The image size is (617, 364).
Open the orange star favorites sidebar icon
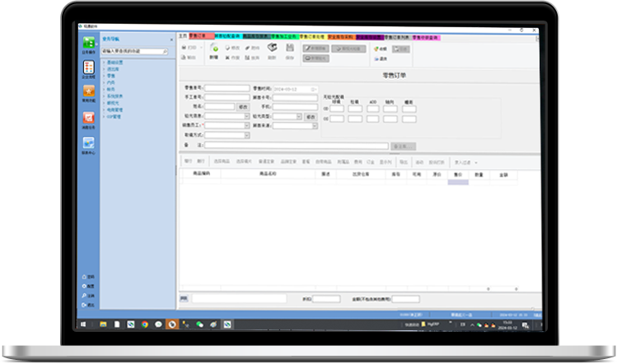tap(87, 95)
